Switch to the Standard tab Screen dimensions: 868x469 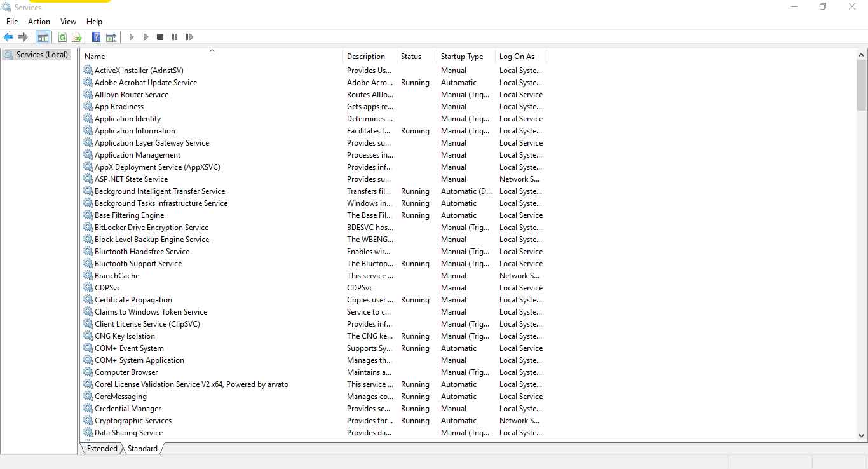coord(142,449)
